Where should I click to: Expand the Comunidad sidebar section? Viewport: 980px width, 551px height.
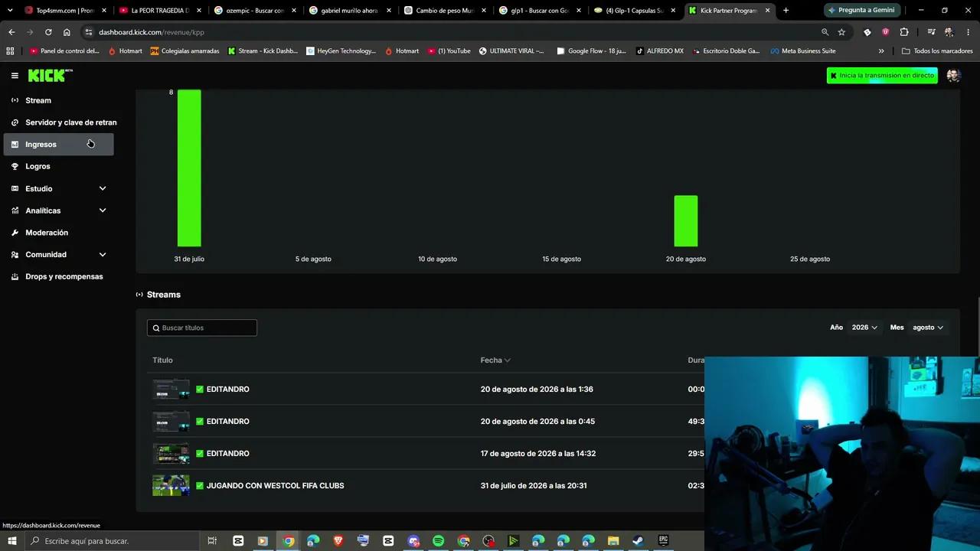[103, 254]
